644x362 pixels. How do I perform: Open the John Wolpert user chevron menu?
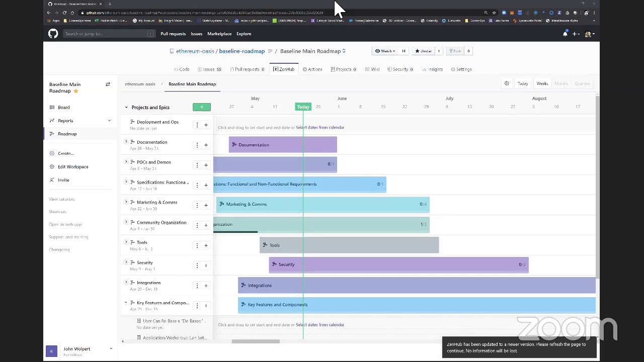click(x=111, y=349)
